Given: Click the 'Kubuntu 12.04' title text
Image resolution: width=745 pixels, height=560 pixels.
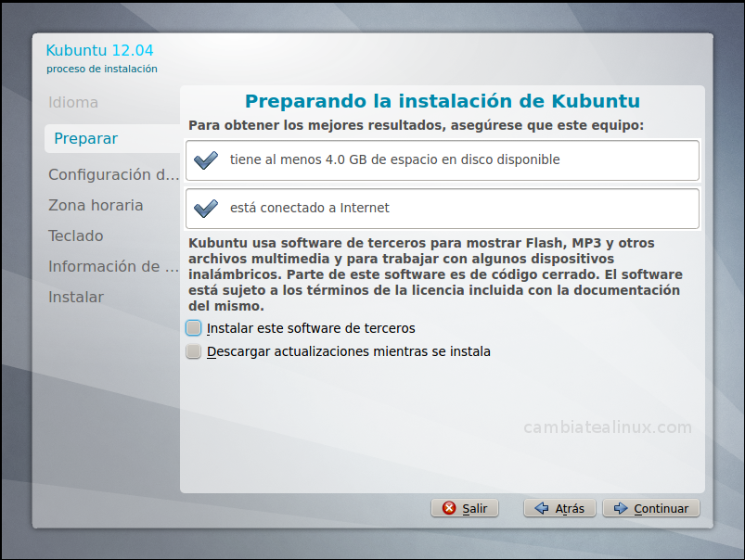Looking at the screenshot, I should (100, 50).
